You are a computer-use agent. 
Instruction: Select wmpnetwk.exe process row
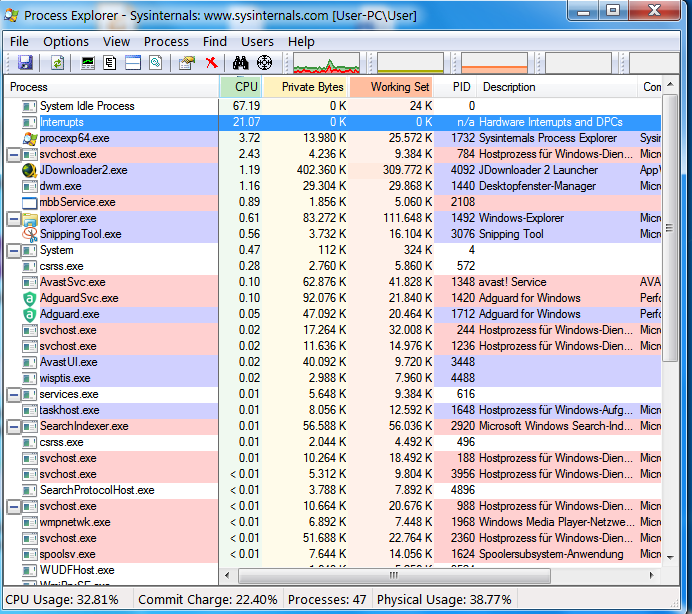coord(332,523)
